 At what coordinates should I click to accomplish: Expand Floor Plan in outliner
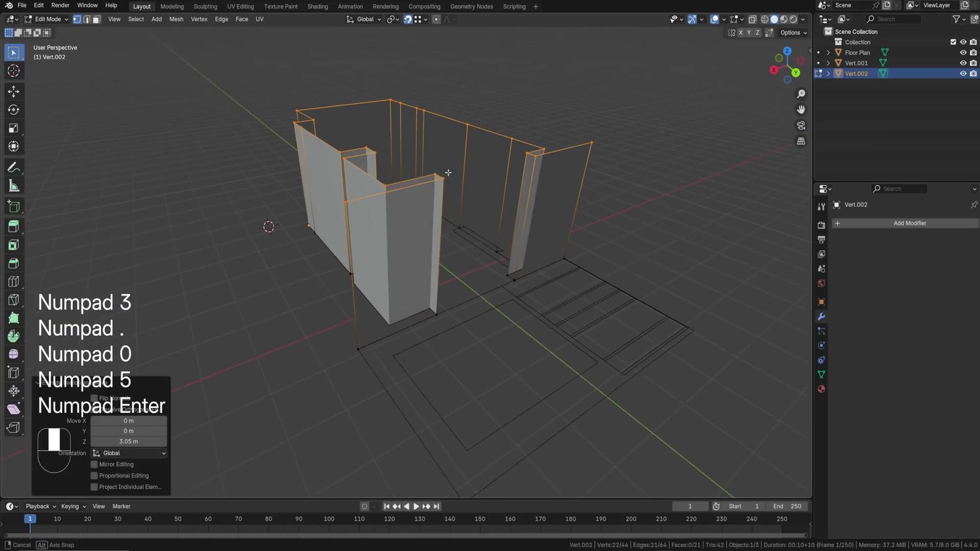click(828, 53)
